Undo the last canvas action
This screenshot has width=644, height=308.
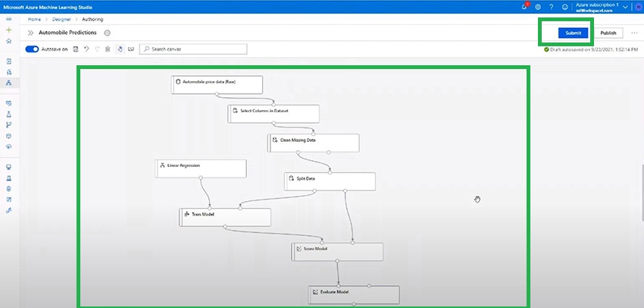(x=86, y=49)
